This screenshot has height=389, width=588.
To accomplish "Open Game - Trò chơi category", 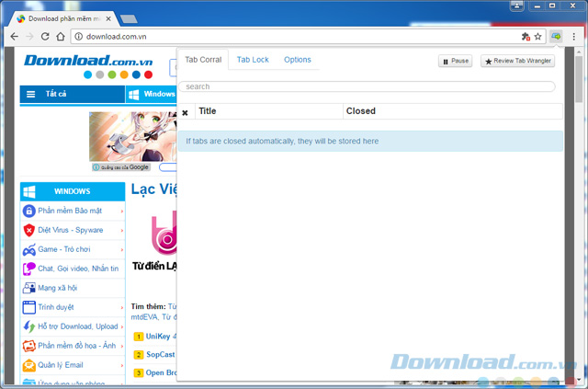I will (x=64, y=249).
